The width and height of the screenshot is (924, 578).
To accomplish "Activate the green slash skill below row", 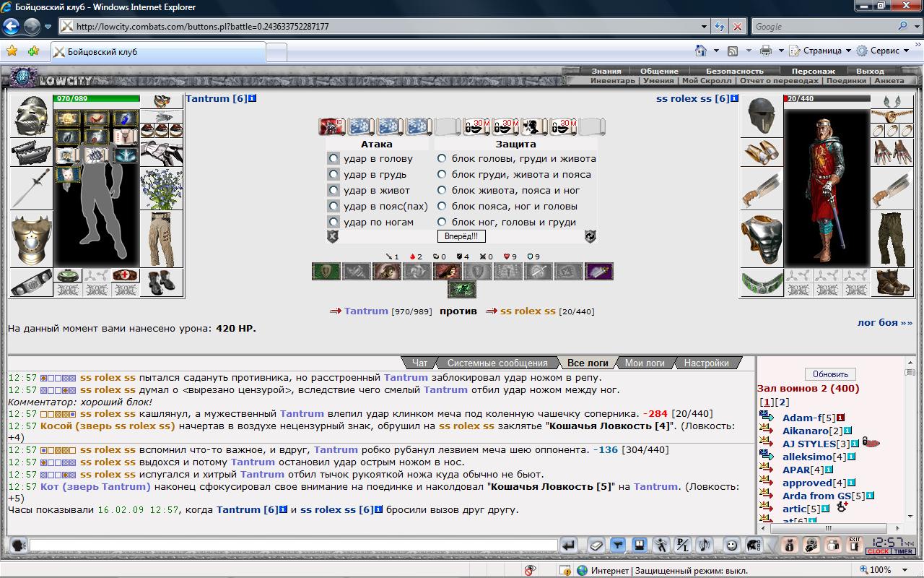I will click(x=462, y=290).
